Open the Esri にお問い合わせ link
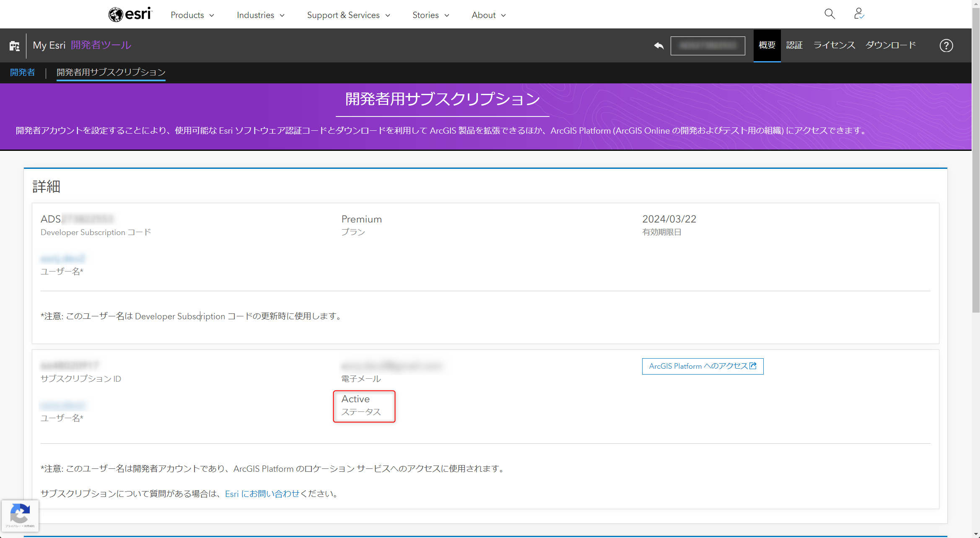This screenshot has height=538, width=980. (262, 494)
